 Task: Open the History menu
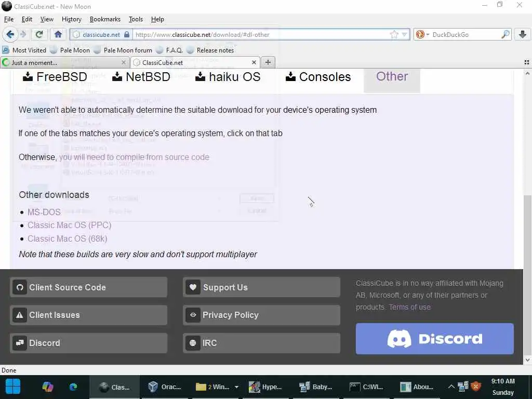point(72,19)
